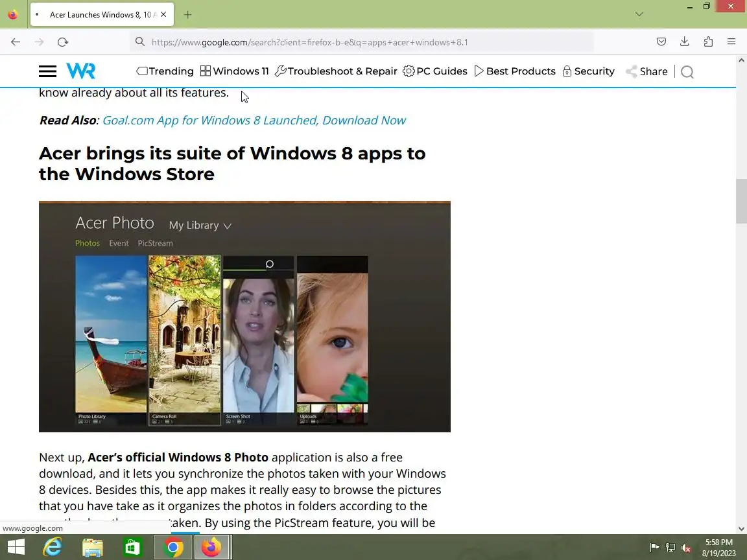Image resolution: width=747 pixels, height=560 pixels.
Task: Expand the list all tabs chevron
Action: coord(639,14)
